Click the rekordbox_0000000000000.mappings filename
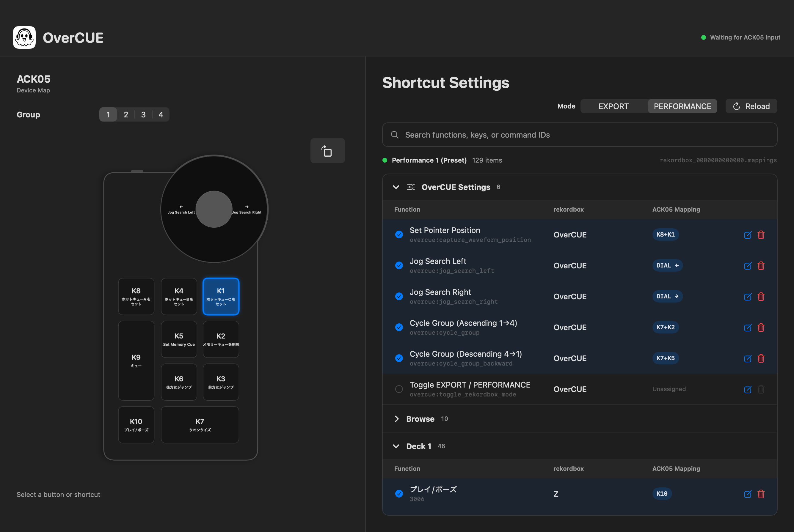The width and height of the screenshot is (794, 532). point(718,160)
